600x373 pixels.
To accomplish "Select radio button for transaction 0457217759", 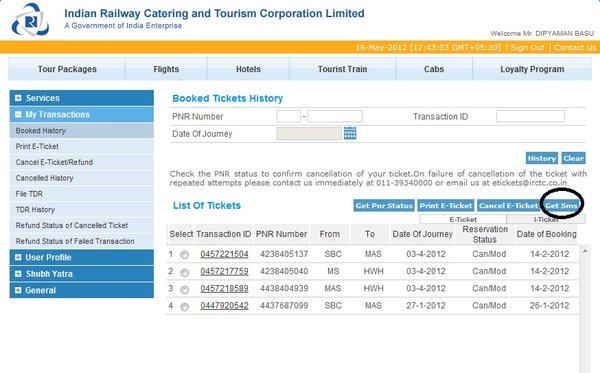I will pos(184,272).
